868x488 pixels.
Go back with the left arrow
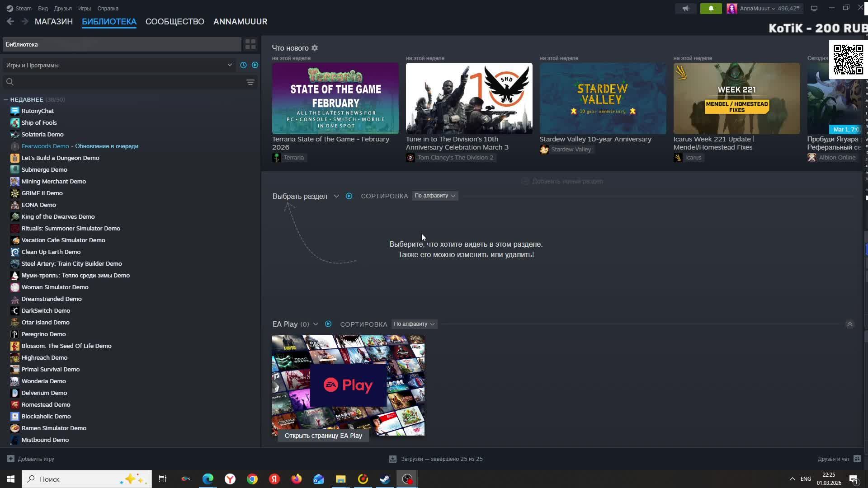click(x=10, y=21)
